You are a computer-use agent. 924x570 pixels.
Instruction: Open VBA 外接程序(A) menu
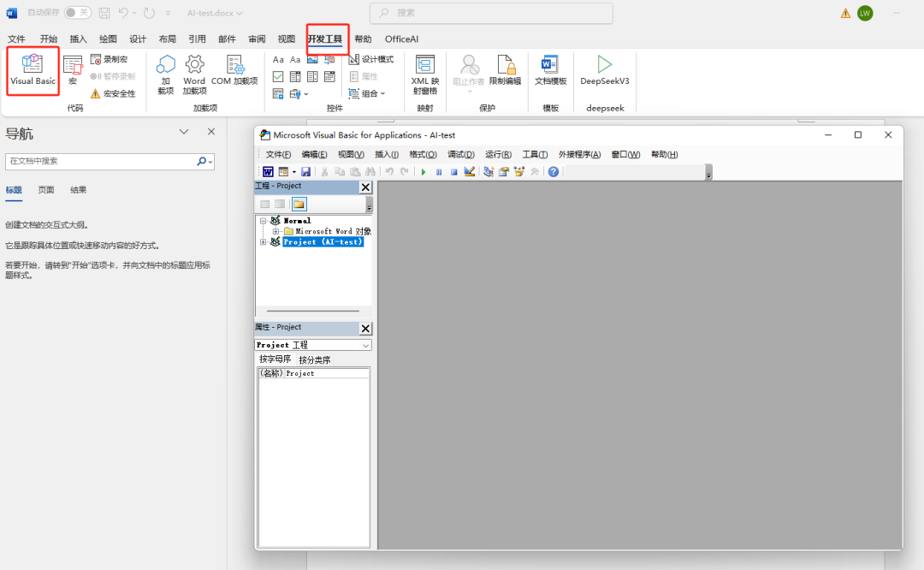(x=579, y=154)
